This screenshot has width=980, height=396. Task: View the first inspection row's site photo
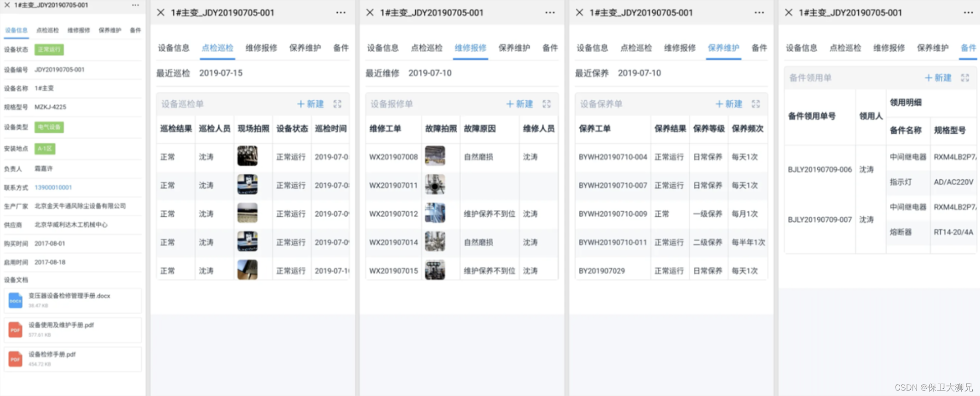pyautogui.click(x=248, y=156)
